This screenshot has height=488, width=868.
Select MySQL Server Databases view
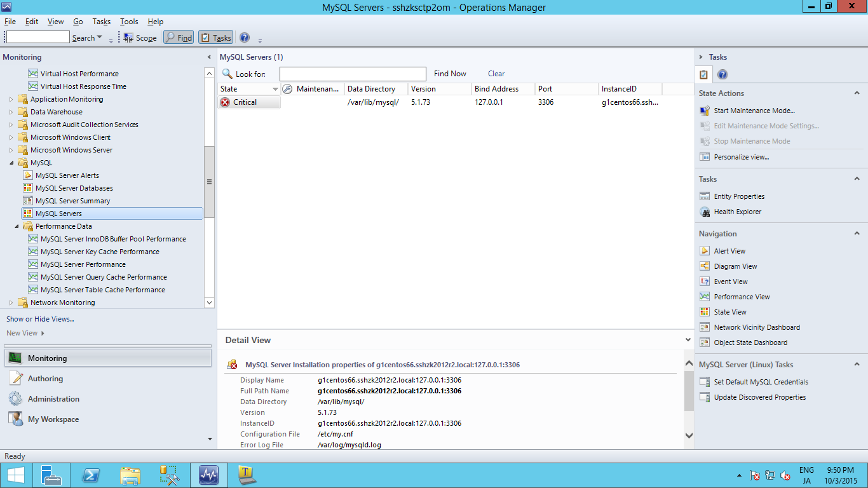74,188
